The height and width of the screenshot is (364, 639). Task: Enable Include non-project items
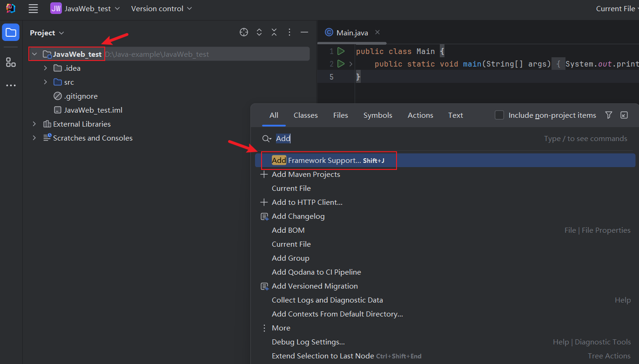(x=500, y=115)
